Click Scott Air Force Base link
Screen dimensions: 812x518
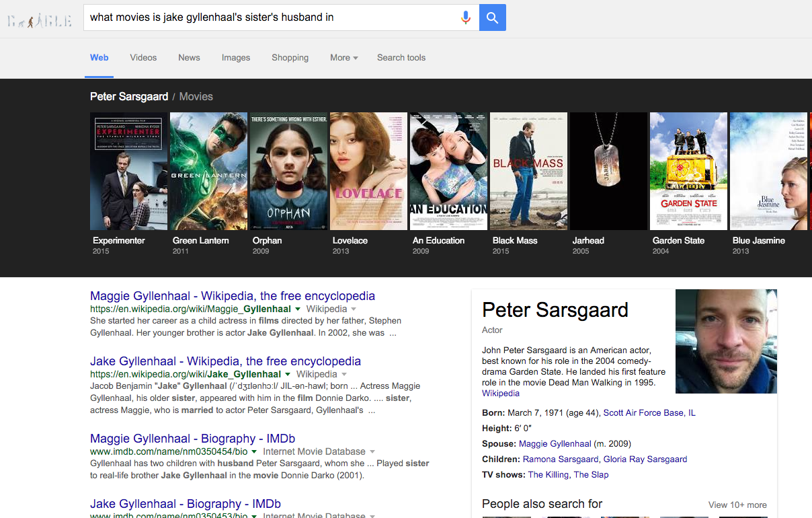tap(643, 413)
